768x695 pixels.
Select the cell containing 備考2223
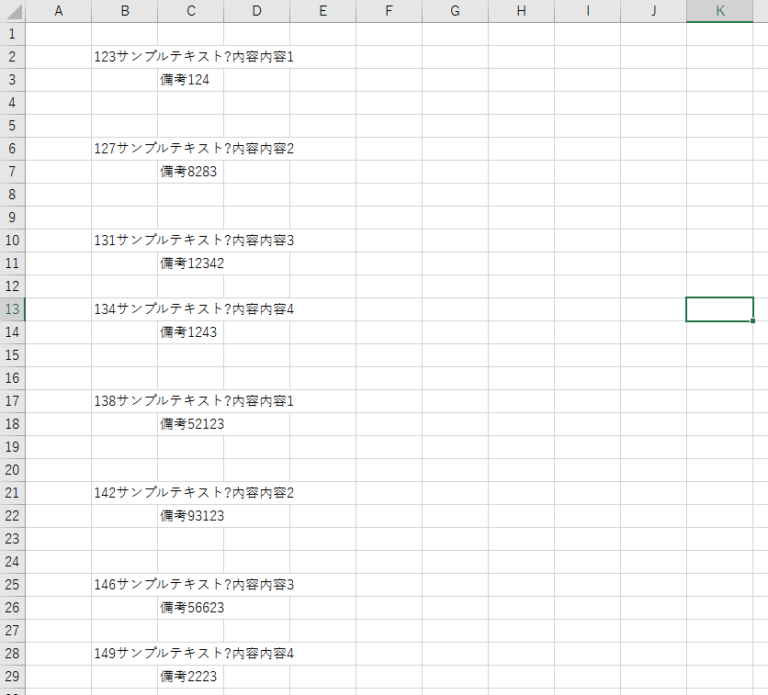[189, 677]
